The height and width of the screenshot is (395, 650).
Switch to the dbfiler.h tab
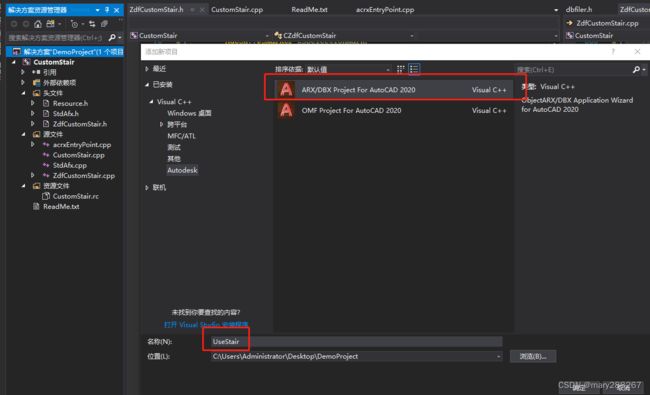[x=579, y=10]
